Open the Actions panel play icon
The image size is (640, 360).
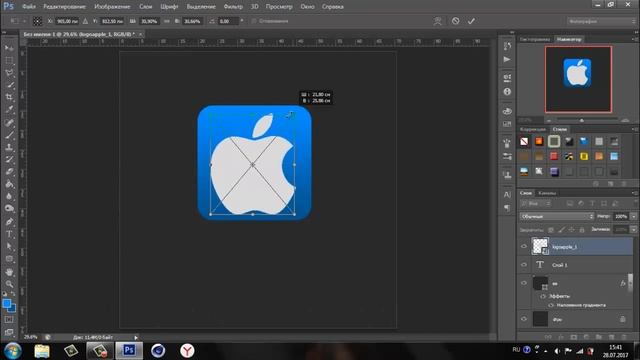tap(507, 60)
